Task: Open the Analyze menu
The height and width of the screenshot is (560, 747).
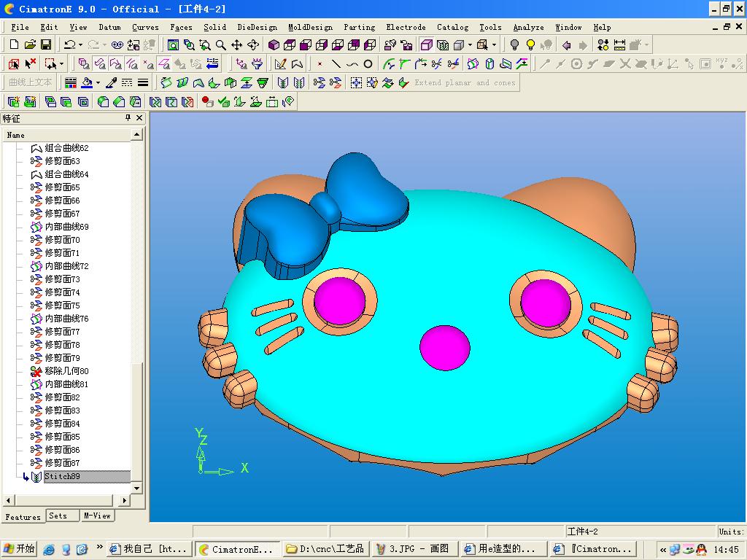Action: pyautogui.click(x=528, y=27)
